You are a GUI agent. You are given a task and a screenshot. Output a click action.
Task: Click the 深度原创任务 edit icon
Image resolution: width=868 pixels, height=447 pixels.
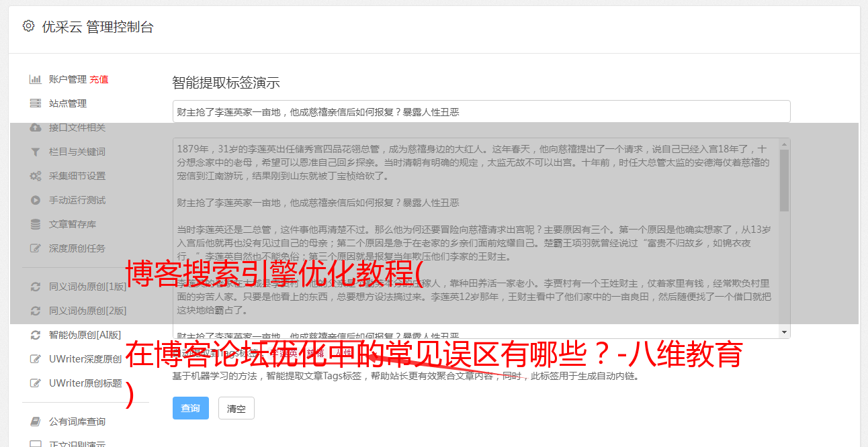coord(36,248)
